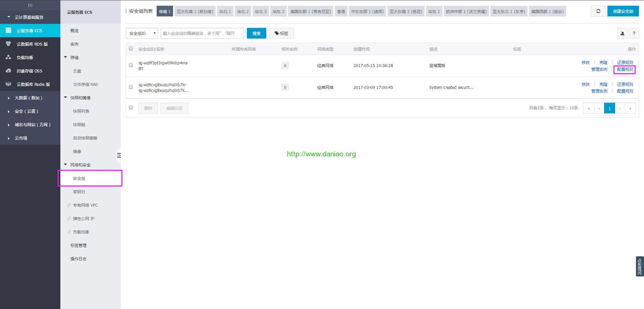This screenshot has height=309, width=644.
Task: Click the 创建安全组 button
Action: (623, 11)
